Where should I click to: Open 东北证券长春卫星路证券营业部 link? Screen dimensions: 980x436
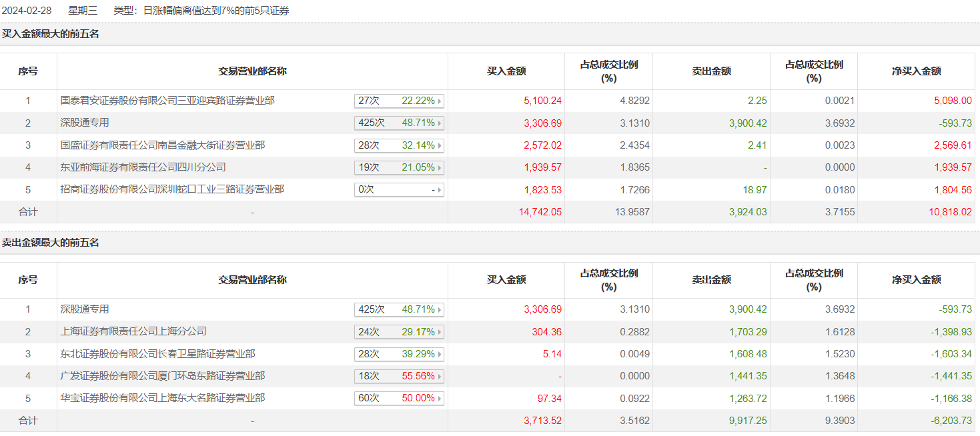[157, 354]
